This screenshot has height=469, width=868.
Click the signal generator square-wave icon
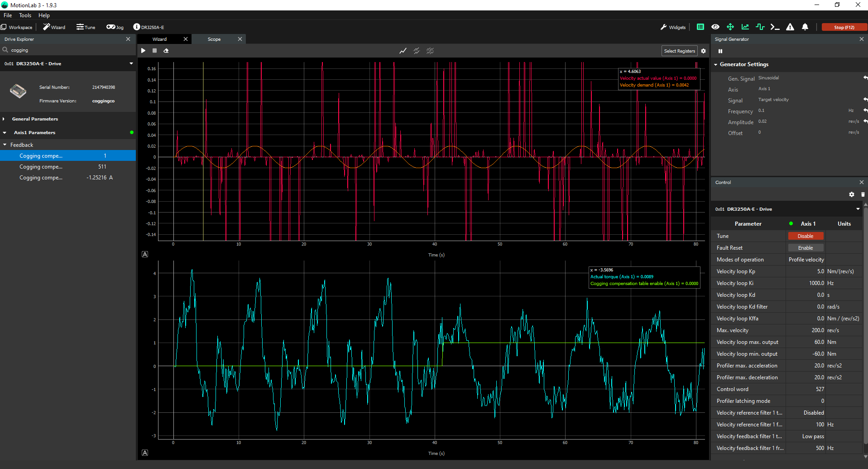[760, 27]
